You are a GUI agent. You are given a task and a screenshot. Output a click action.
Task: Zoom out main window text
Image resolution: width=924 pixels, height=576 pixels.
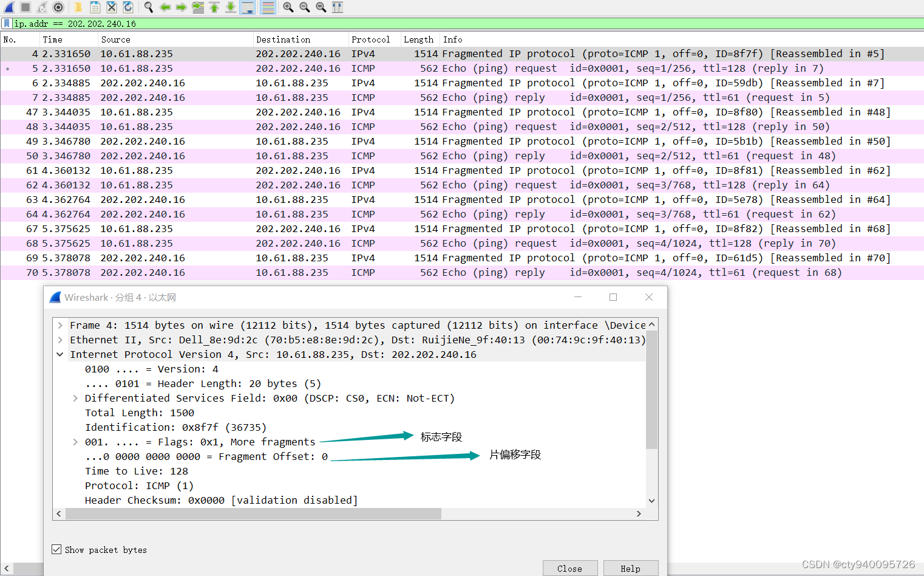[305, 7]
